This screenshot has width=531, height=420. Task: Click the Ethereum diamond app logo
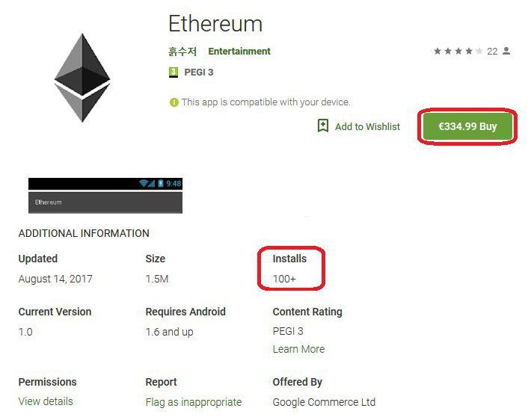[82, 78]
